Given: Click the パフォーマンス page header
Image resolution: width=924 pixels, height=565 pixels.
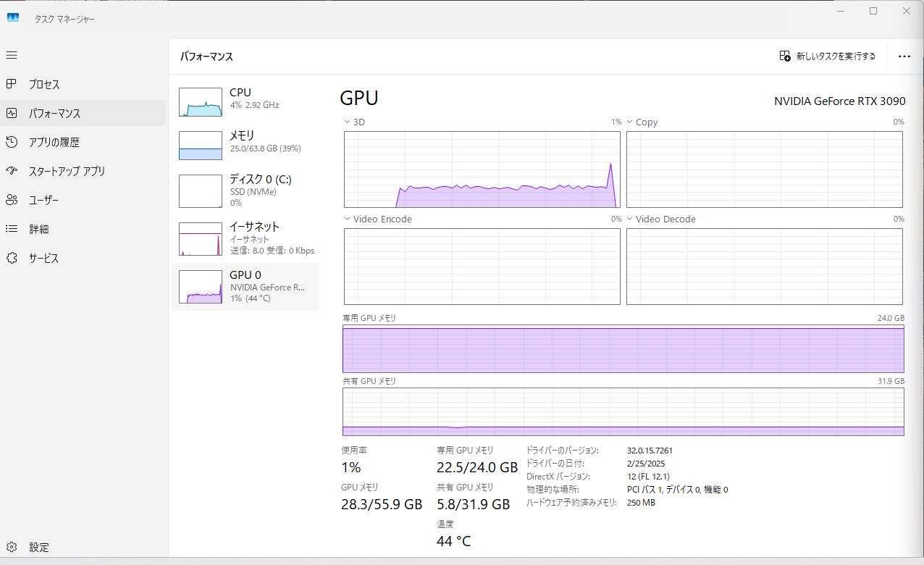Looking at the screenshot, I should point(206,56).
